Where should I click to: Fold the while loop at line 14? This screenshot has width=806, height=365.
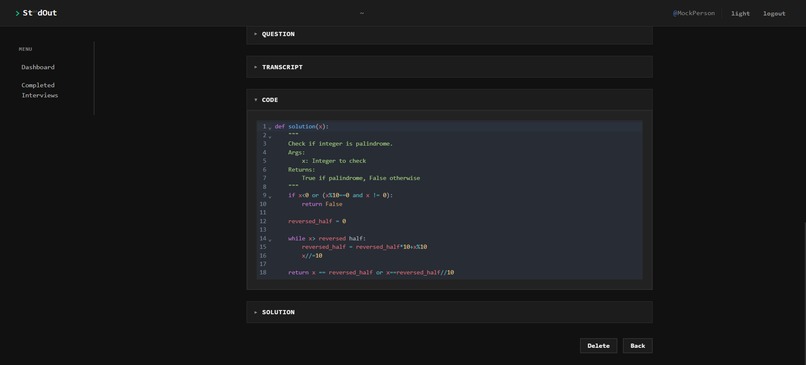click(270, 240)
